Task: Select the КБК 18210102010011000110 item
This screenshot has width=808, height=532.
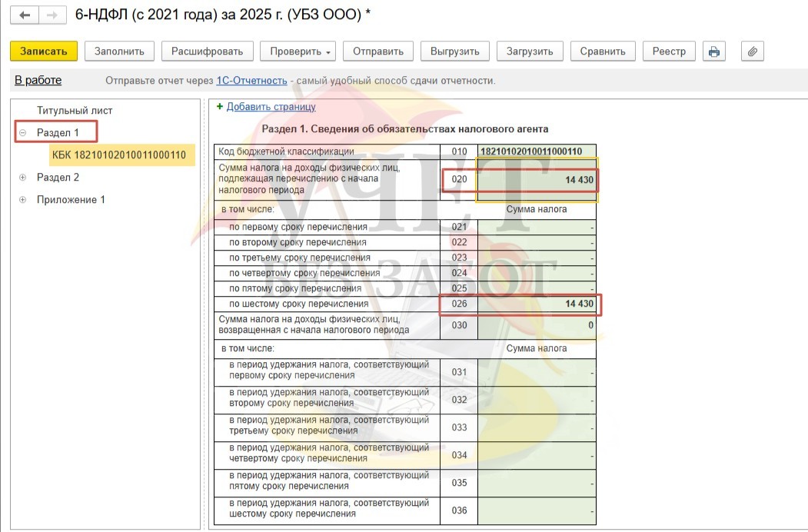Action: pos(119,155)
